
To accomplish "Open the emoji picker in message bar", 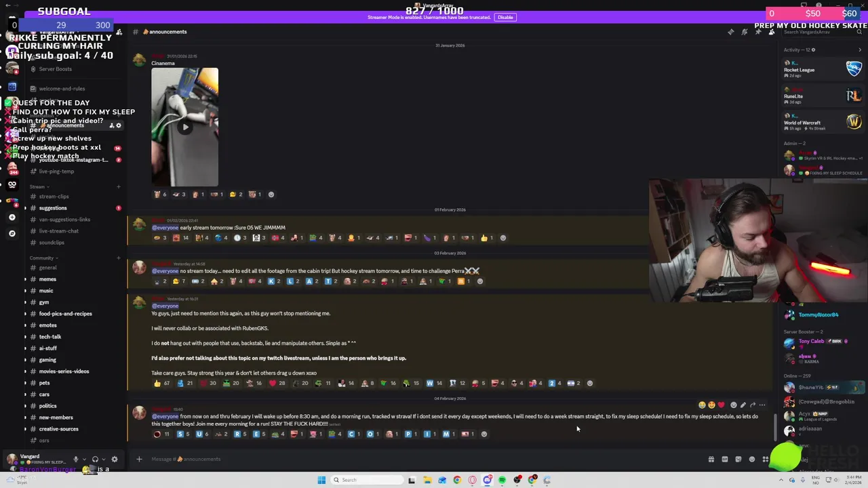I will [x=752, y=459].
